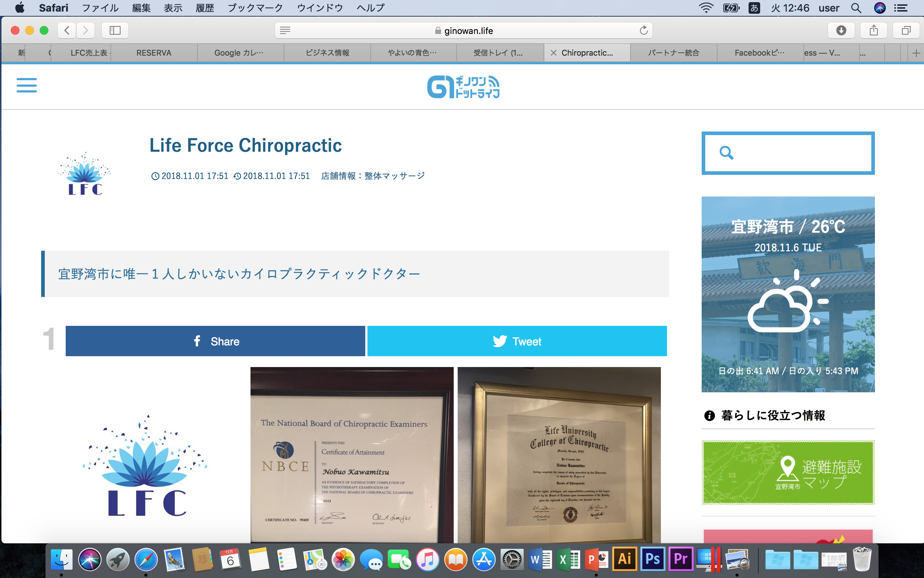Switch to the RESERVA tab
Viewport: 924px width, 578px height.
point(154,53)
